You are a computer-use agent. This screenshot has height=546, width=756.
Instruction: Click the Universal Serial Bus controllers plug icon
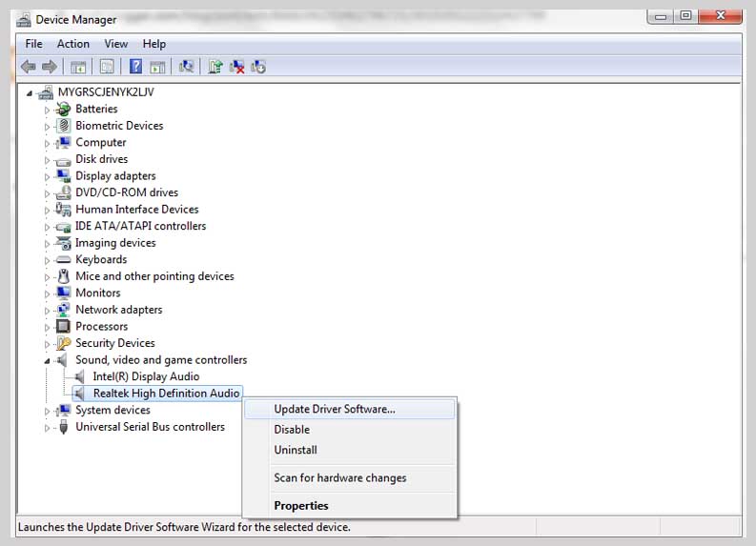(x=63, y=427)
